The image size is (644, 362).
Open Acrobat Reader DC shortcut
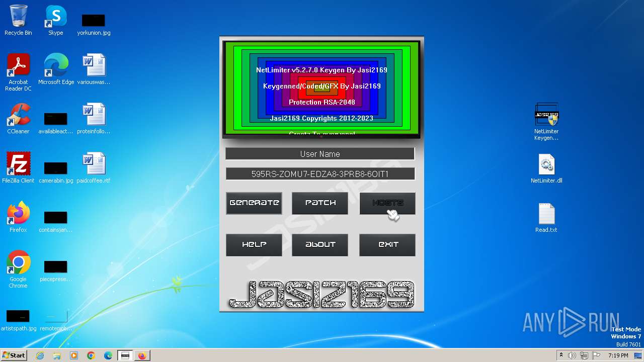18,72
